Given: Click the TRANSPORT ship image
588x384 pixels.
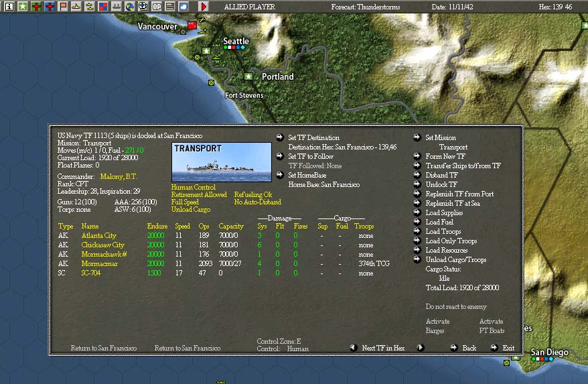Looking at the screenshot, I should pos(222,162).
